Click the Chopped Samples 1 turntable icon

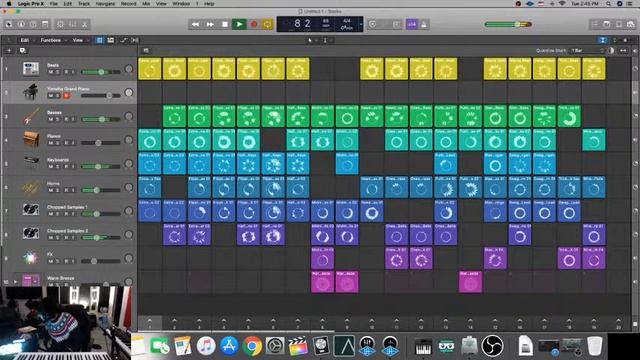(31, 210)
